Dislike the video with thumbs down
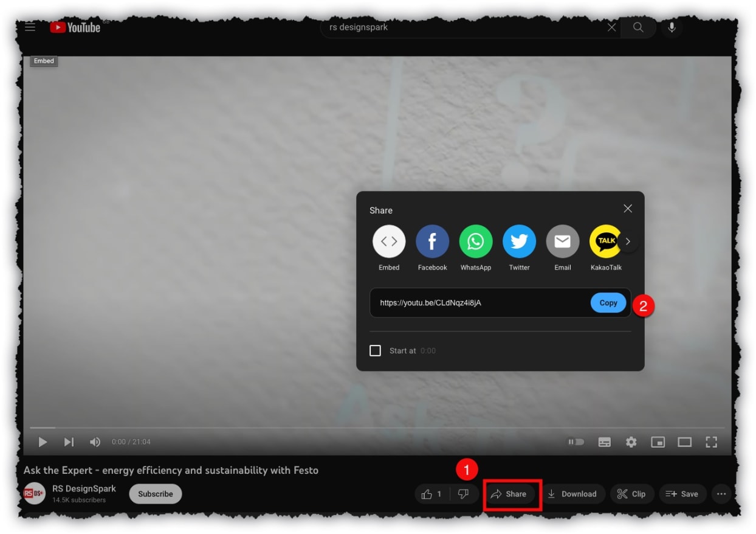756x534 pixels. [464, 494]
